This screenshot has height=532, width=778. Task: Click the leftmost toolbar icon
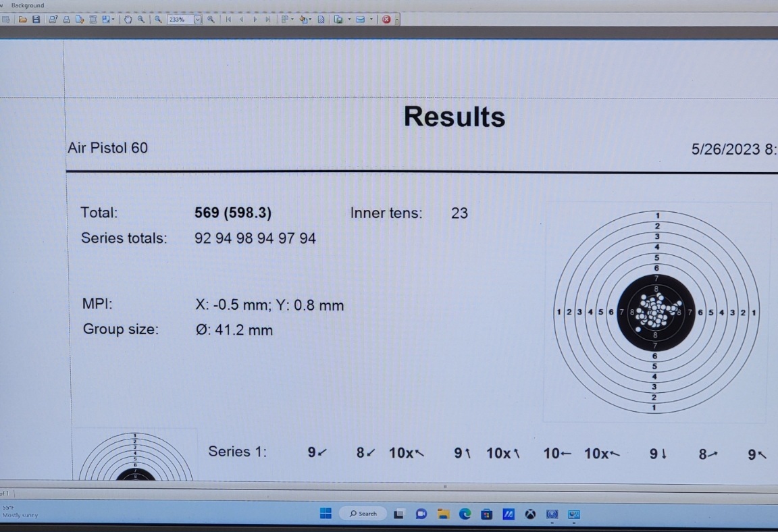pyautogui.click(x=6, y=20)
